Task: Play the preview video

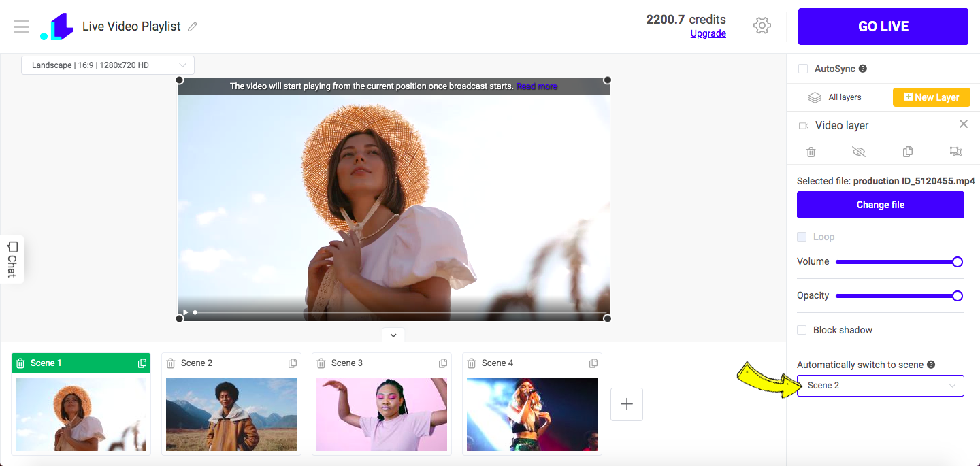Action: click(185, 312)
